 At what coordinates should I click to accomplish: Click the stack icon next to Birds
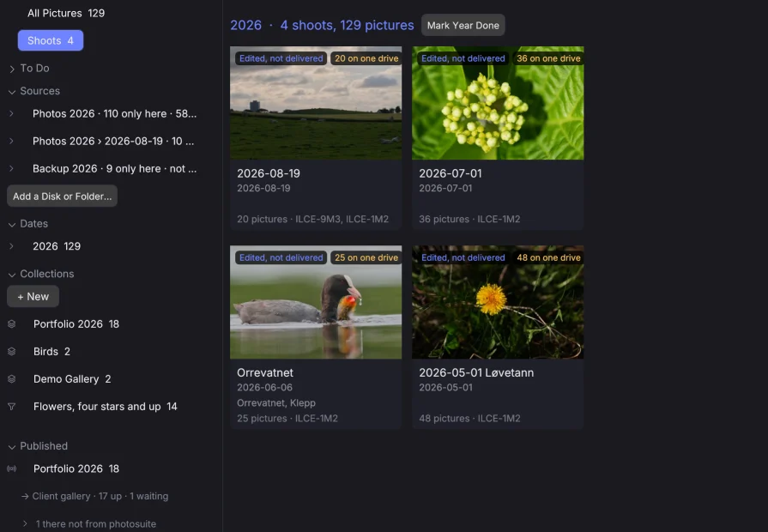pyautogui.click(x=12, y=351)
